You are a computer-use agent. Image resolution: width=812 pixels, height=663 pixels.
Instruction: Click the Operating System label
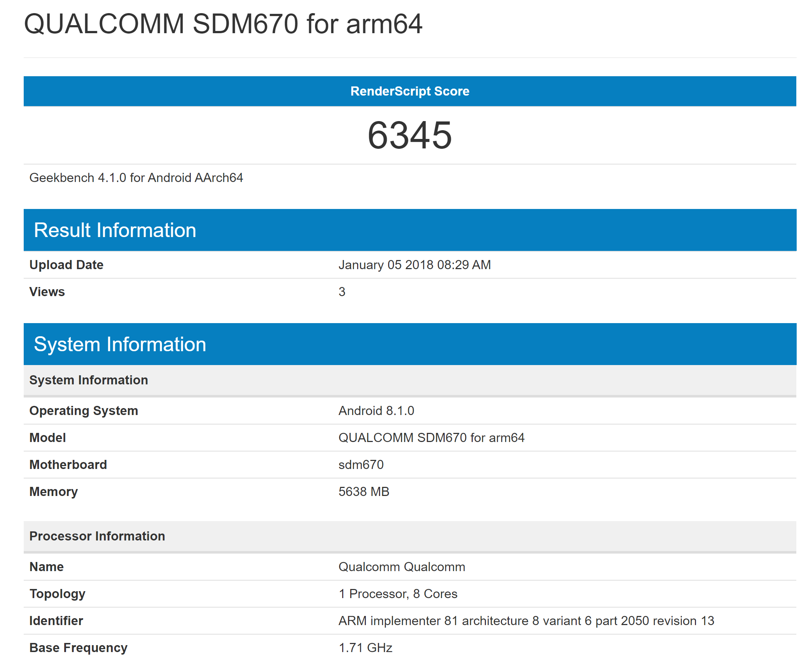pos(84,411)
